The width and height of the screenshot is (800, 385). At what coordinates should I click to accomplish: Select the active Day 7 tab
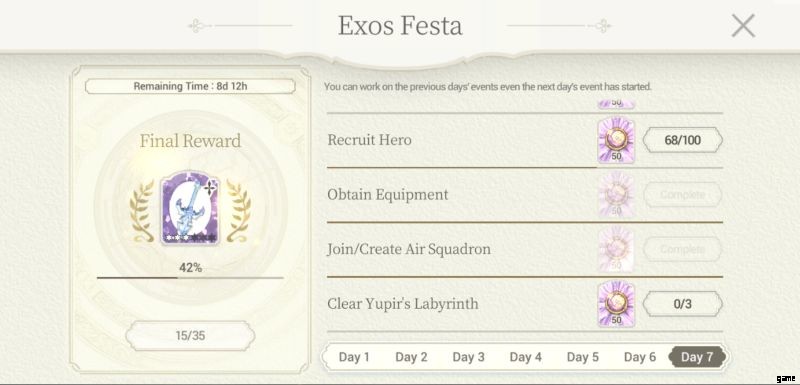[697, 357]
